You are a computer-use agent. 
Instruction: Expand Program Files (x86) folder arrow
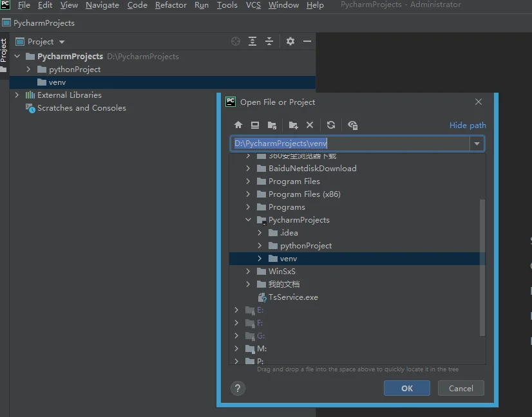point(248,194)
